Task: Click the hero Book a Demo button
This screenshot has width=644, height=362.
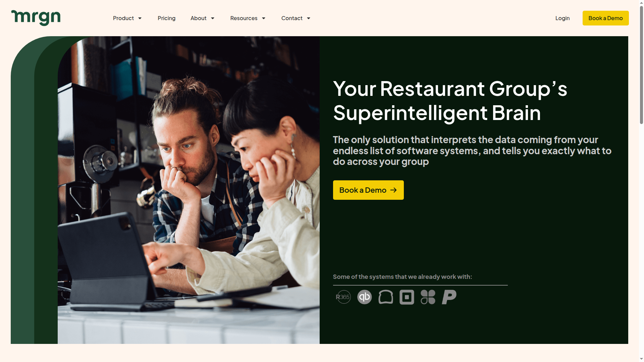Action: coord(368,190)
